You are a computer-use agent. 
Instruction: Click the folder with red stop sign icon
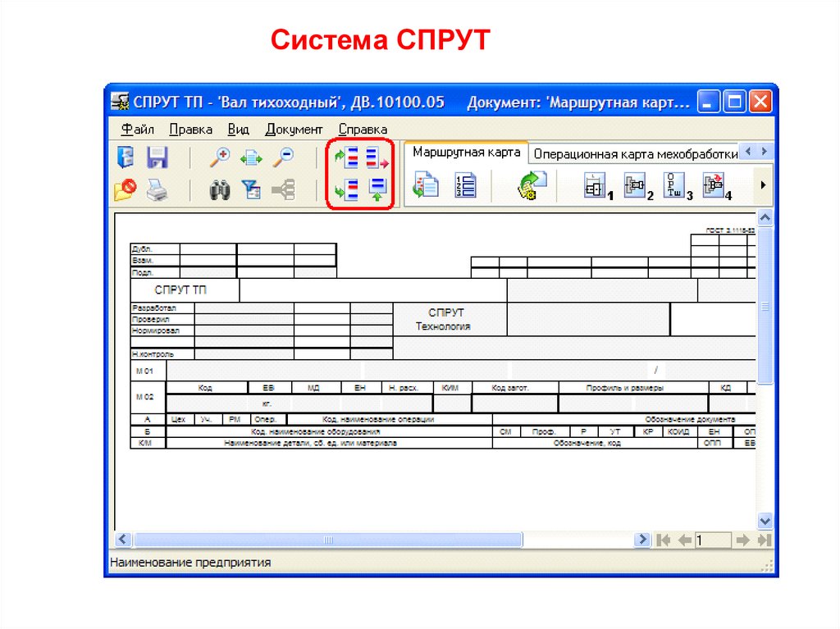[126, 189]
